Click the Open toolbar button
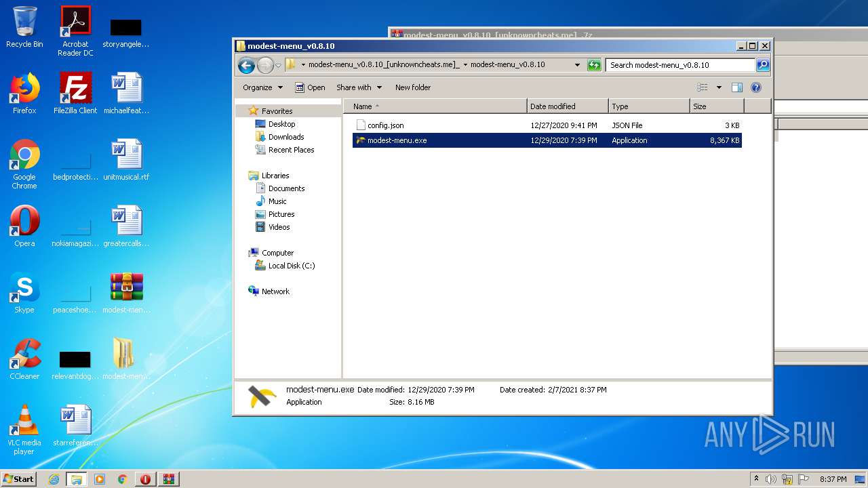This screenshot has height=488, width=868. (x=310, y=87)
